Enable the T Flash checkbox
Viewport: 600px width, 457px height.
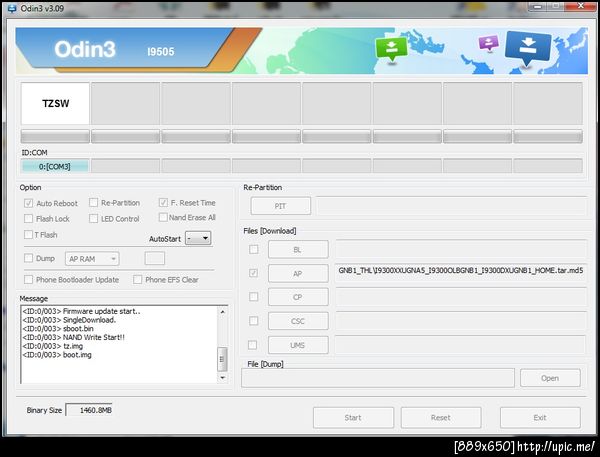pyautogui.click(x=28, y=234)
